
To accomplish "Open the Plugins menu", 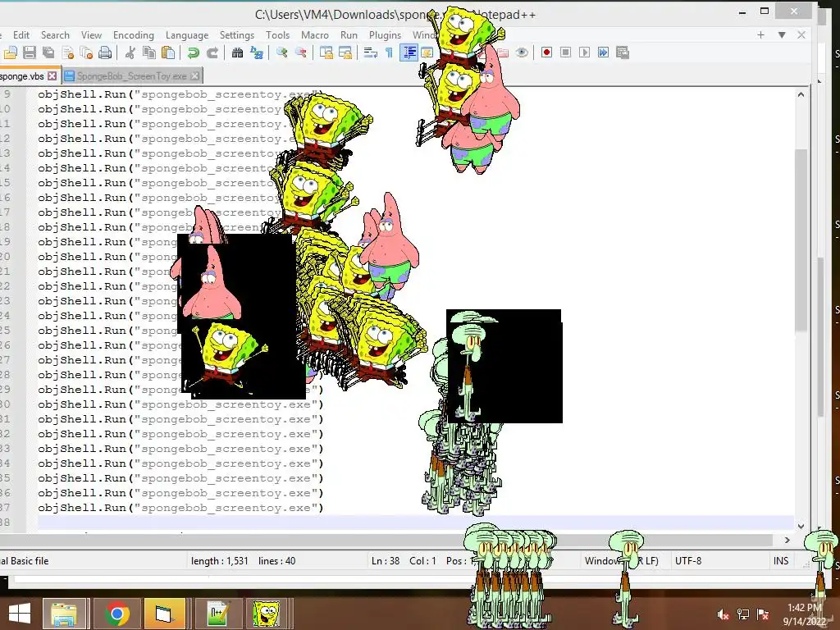I will pos(385,34).
